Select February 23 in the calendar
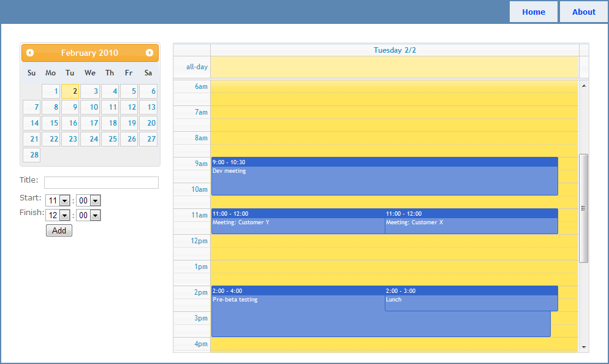This screenshot has width=609, height=364. (70, 139)
